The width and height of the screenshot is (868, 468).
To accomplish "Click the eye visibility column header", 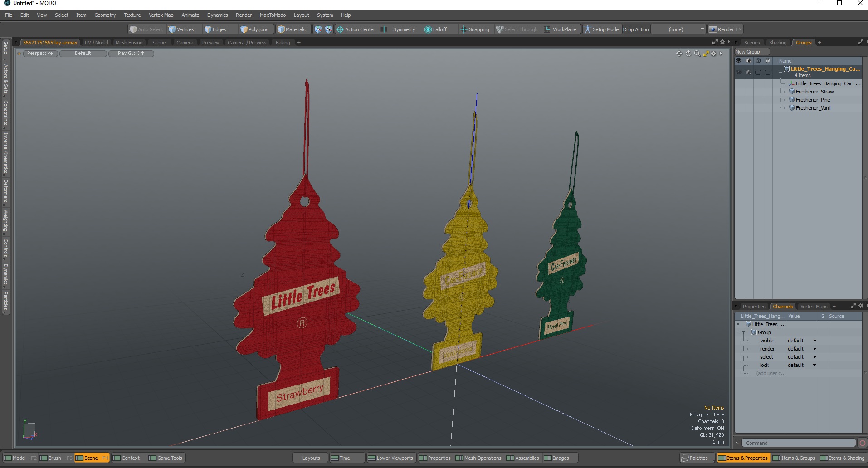I will click(739, 61).
